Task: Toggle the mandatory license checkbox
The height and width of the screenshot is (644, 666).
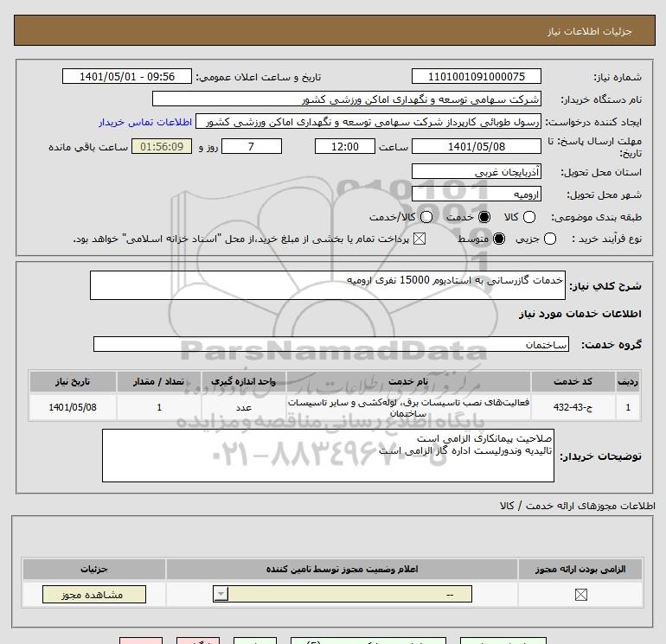Action: pos(580,595)
